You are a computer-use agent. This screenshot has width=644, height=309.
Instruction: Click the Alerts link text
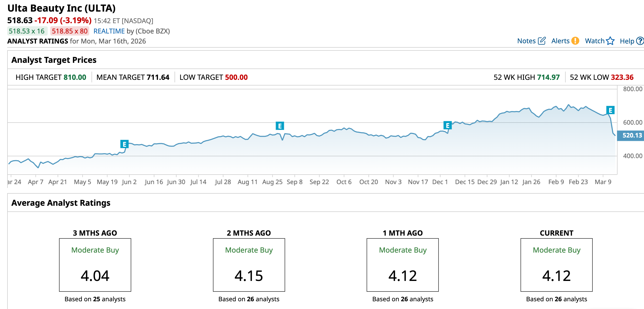tap(560, 41)
